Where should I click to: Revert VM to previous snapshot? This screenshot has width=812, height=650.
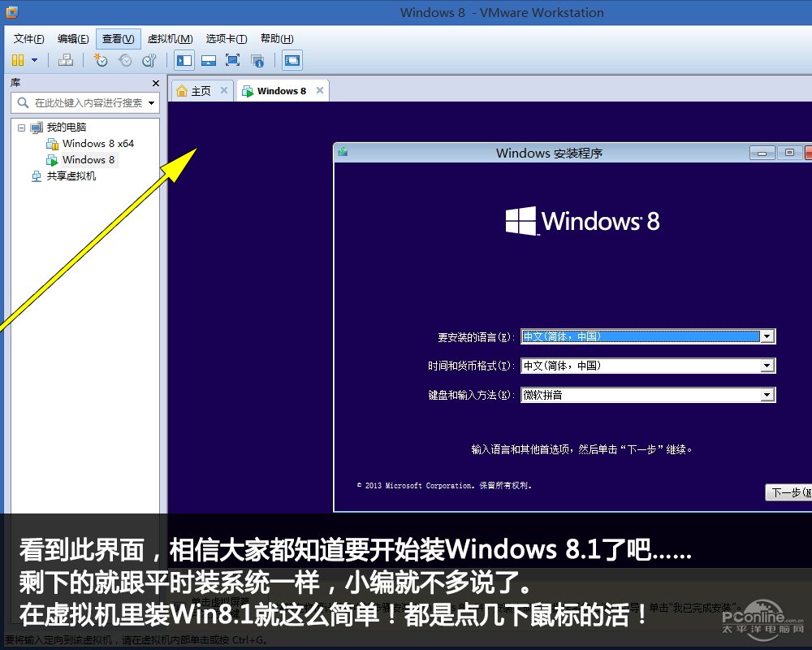(x=125, y=61)
